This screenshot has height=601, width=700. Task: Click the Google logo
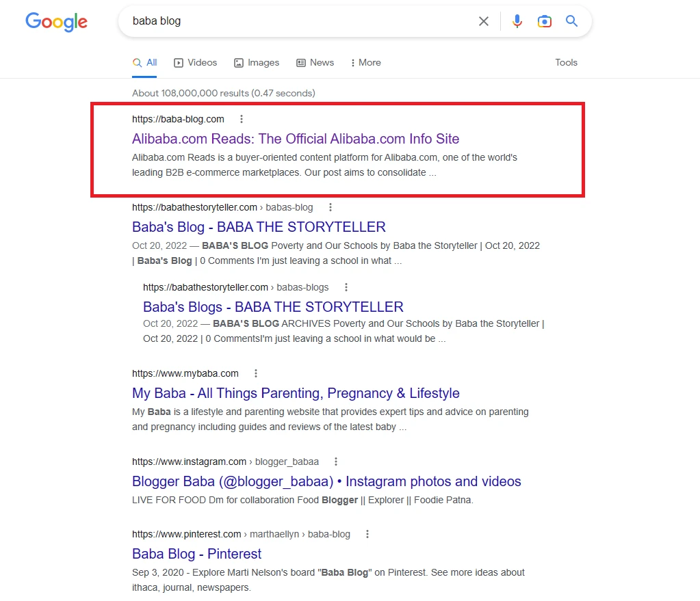point(56,21)
